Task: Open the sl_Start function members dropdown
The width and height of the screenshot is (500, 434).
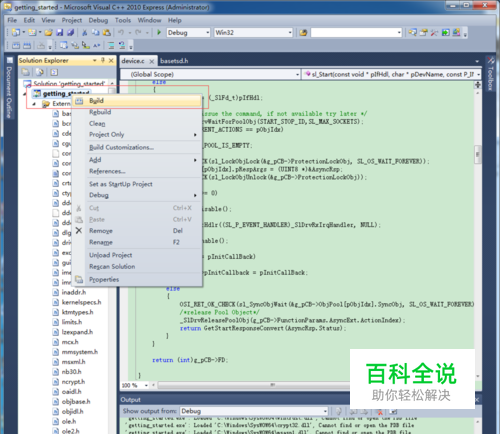Action: coord(391,74)
